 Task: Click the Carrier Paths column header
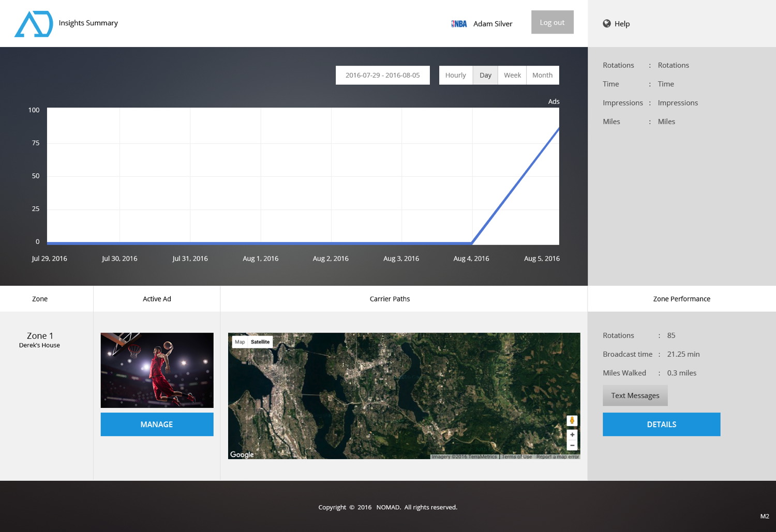pos(390,299)
